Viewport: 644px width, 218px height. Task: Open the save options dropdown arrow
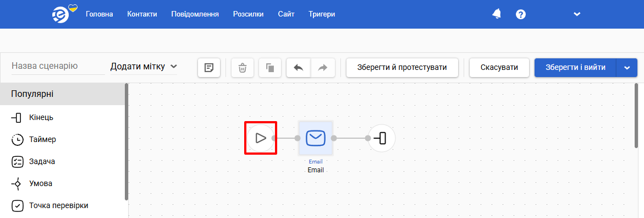pos(627,68)
